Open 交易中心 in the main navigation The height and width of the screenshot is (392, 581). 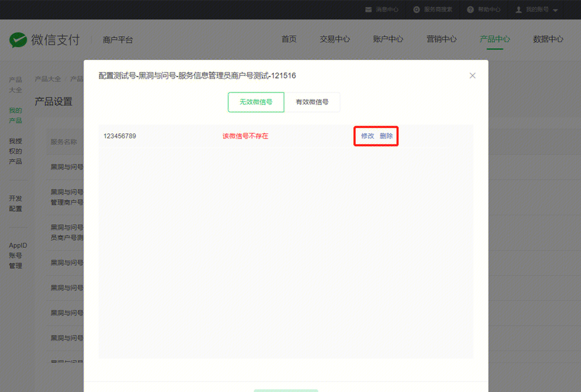(335, 39)
